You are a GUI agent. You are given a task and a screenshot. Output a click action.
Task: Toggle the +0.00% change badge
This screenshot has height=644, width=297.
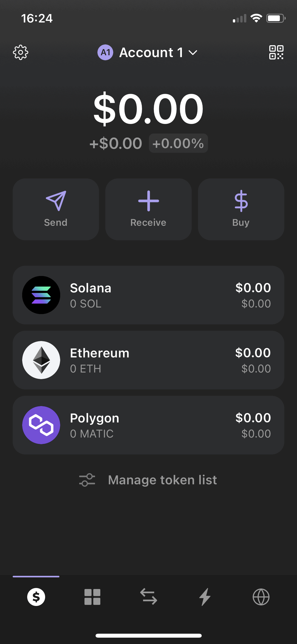178,143
